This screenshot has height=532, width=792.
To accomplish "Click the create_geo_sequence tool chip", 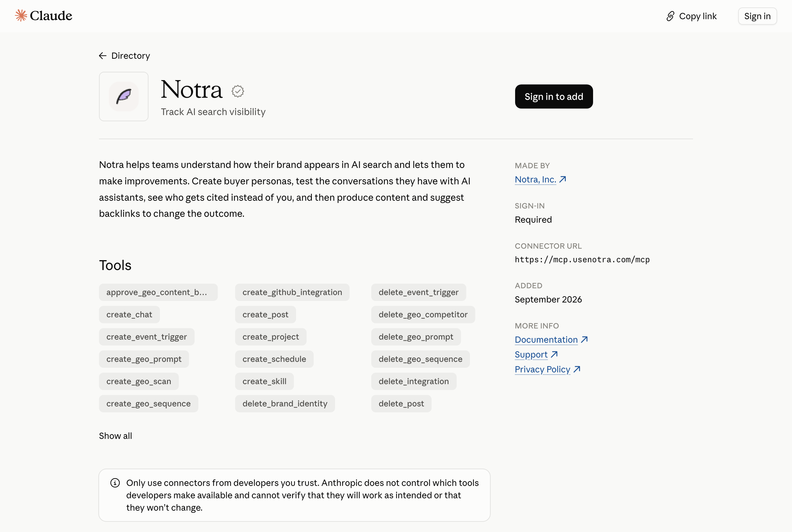I will point(148,404).
